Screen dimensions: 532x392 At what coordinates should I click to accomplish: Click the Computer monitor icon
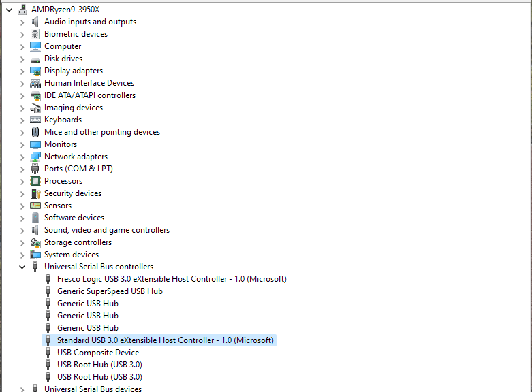(35, 46)
